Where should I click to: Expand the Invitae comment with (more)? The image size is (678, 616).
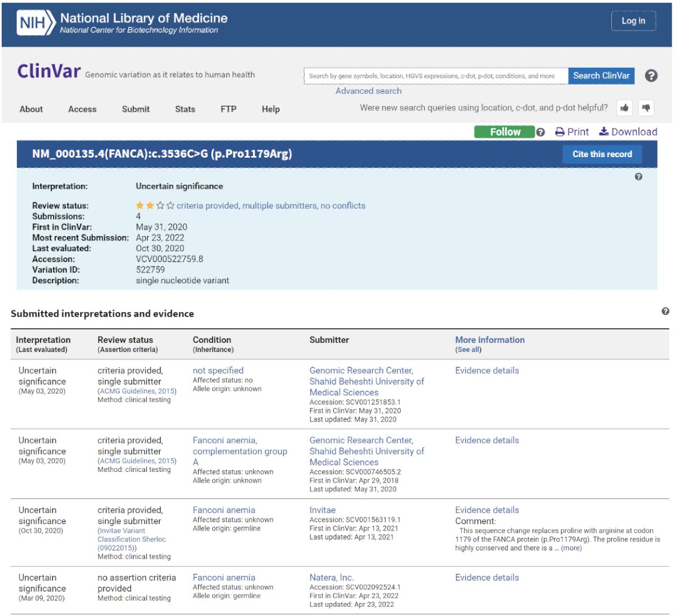click(x=571, y=548)
